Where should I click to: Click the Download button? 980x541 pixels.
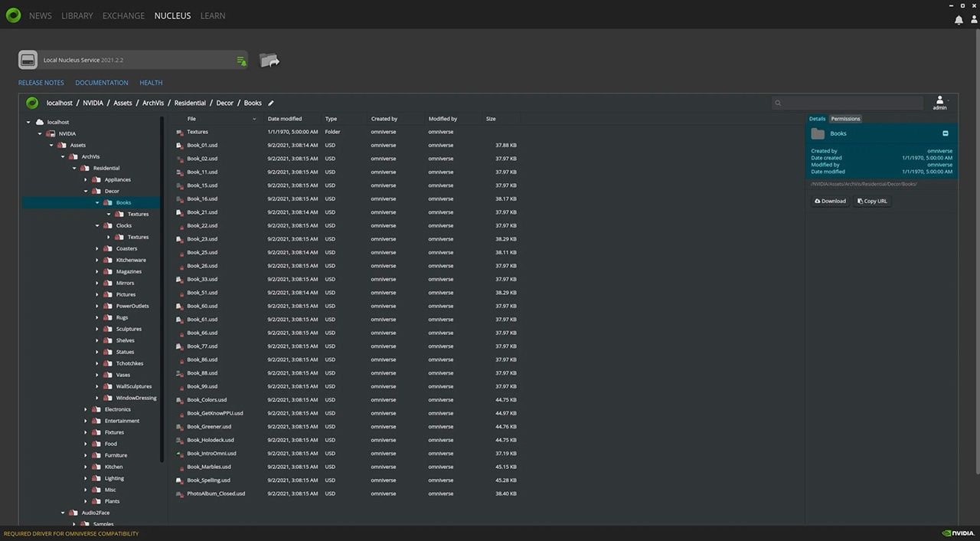[831, 202]
